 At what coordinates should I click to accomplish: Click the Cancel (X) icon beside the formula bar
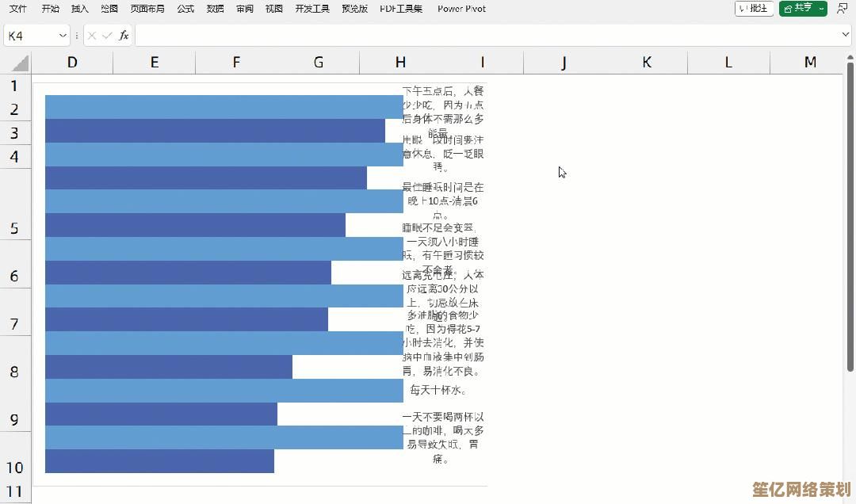tap(92, 35)
